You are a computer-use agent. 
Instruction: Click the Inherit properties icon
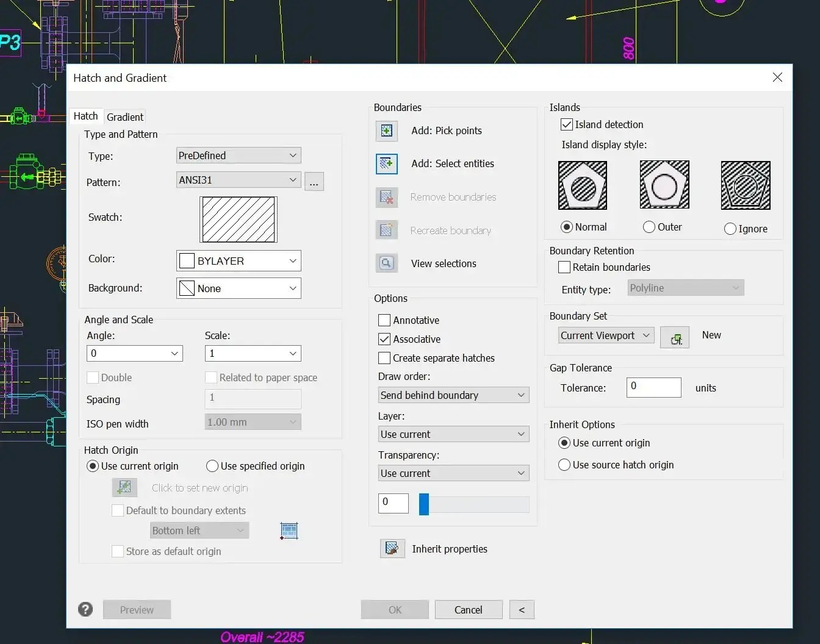tap(392, 548)
